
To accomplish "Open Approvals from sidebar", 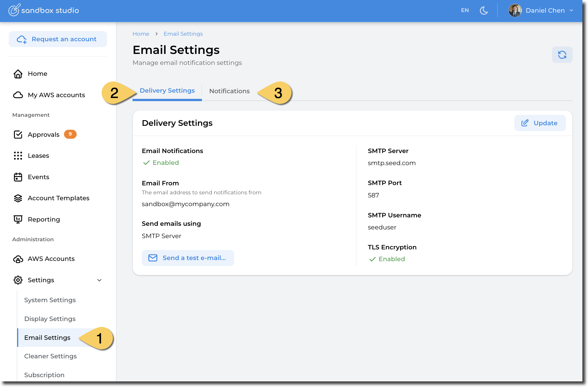I will click(44, 135).
